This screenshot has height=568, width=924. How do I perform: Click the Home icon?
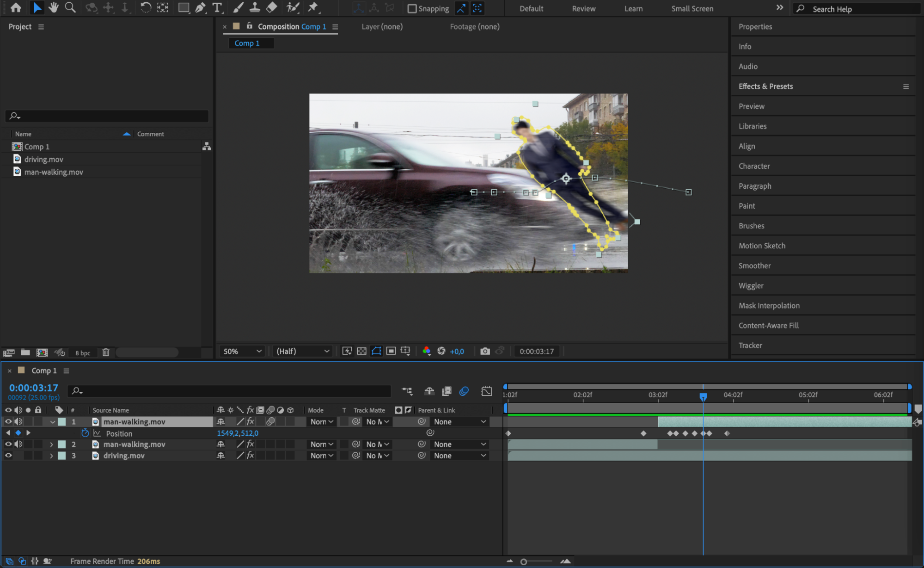(x=16, y=8)
